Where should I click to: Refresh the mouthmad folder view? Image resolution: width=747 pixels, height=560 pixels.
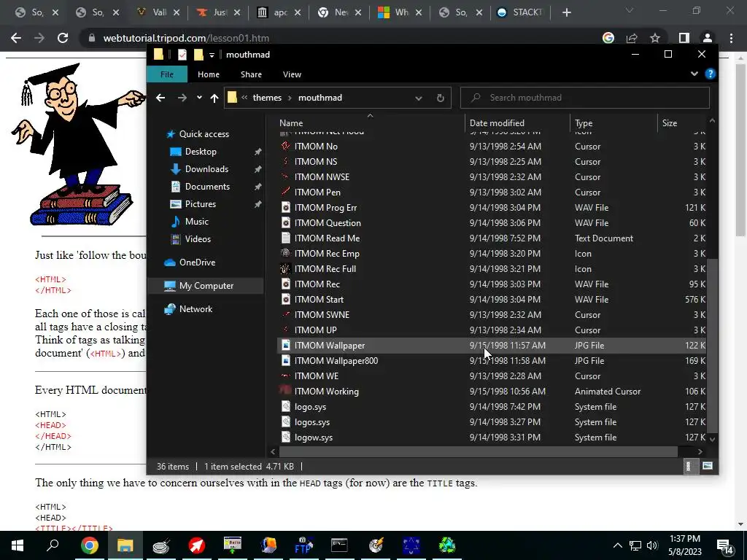point(440,98)
